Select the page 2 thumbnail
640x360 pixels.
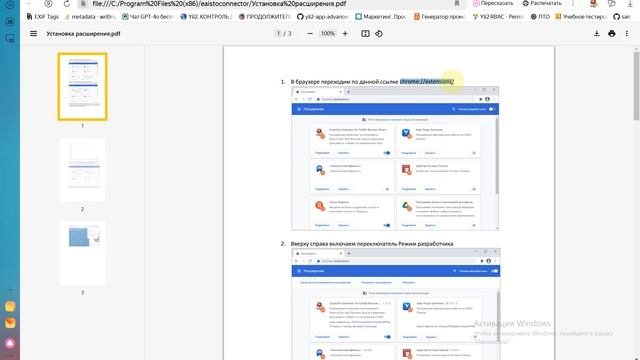pyautogui.click(x=82, y=170)
